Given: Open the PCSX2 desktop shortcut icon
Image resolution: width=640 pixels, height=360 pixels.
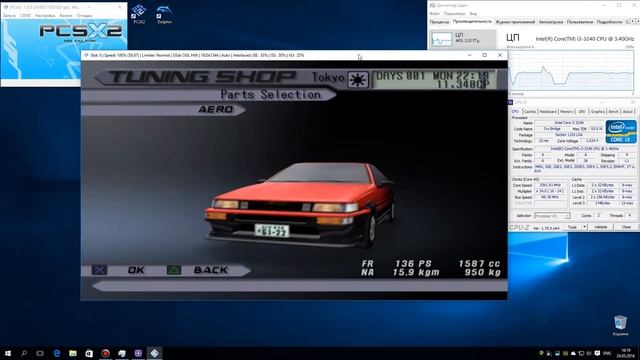Looking at the screenshot, I should (x=139, y=14).
